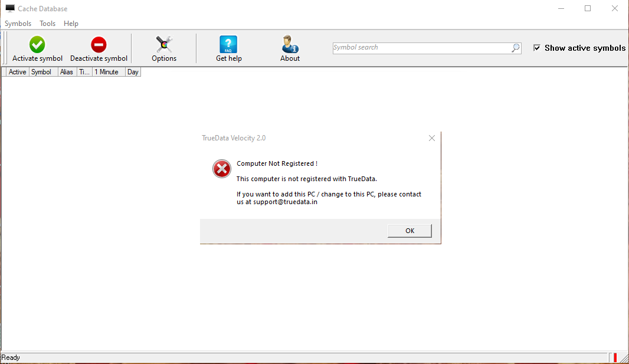
Task: Close the Cache Database window
Action: (x=615, y=8)
